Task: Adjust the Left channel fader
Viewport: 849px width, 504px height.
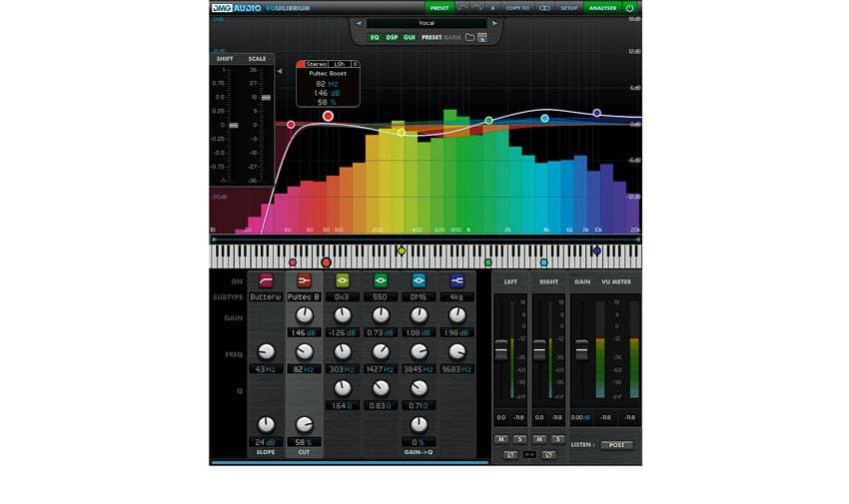Action: tap(501, 350)
